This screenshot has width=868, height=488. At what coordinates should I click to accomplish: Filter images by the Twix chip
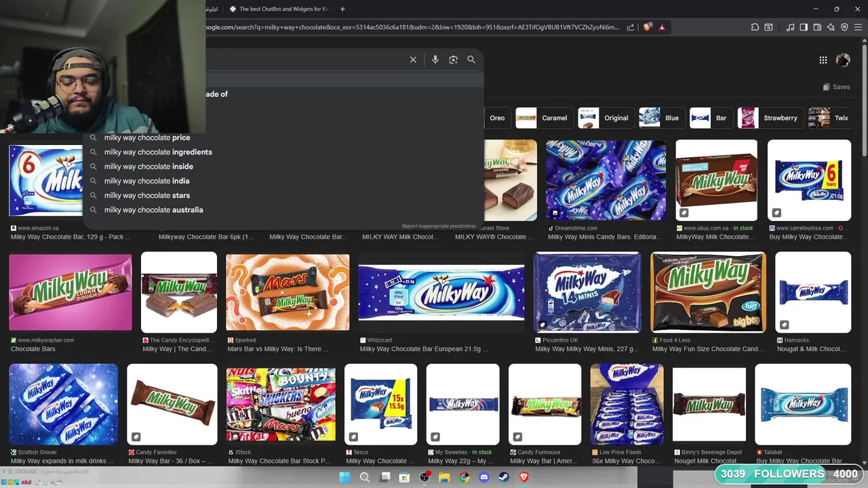(831, 118)
